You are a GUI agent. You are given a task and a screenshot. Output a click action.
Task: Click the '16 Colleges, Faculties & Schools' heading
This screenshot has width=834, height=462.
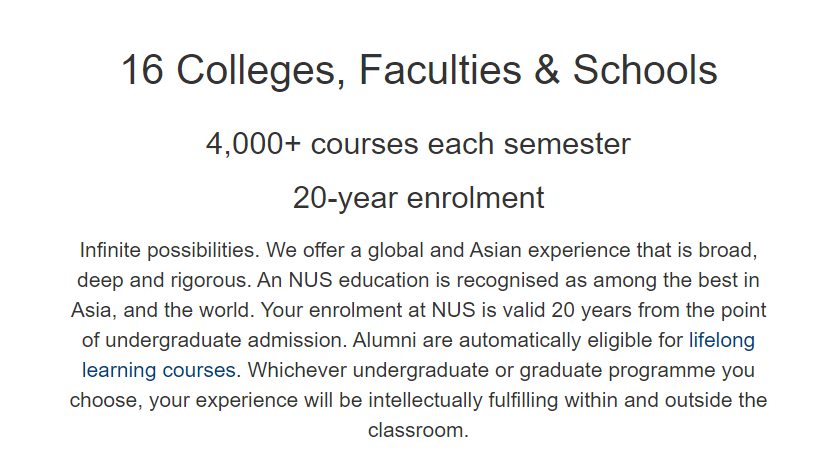pyautogui.click(x=419, y=70)
